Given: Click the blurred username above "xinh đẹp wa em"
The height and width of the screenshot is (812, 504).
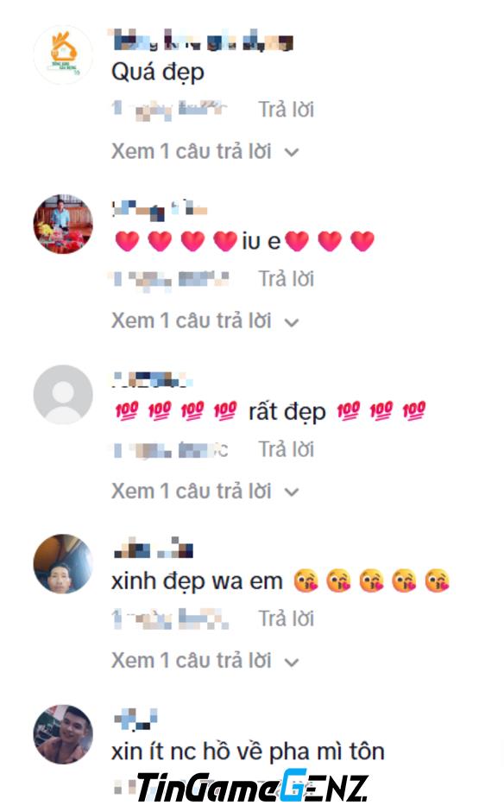Looking at the screenshot, I should point(153,549).
